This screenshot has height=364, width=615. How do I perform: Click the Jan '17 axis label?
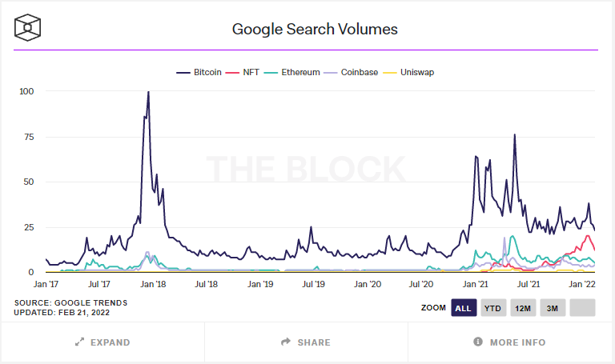click(x=46, y=284)
